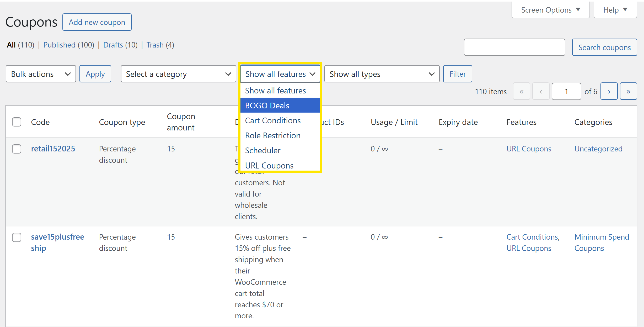This screenshot has height=327, width=644.
Task: Open the Drafts view link
Action: tap(113, 45)
